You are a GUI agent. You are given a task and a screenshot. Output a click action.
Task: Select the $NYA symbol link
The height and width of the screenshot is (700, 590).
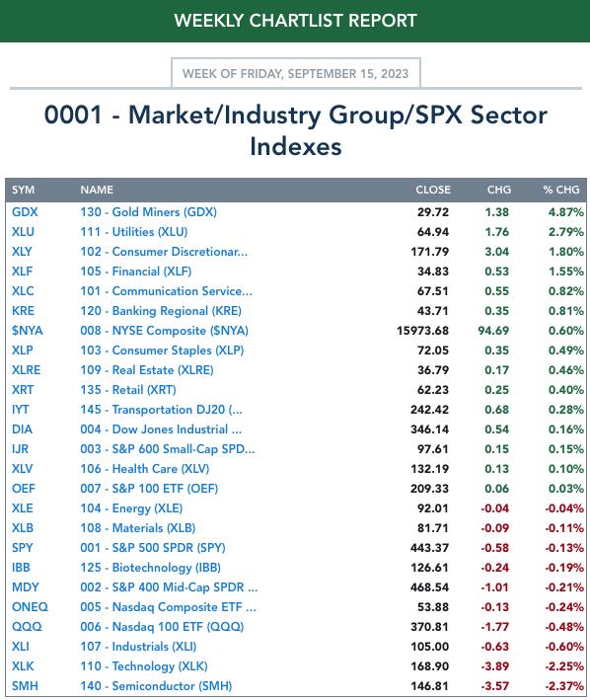click(x=28, y=331)
